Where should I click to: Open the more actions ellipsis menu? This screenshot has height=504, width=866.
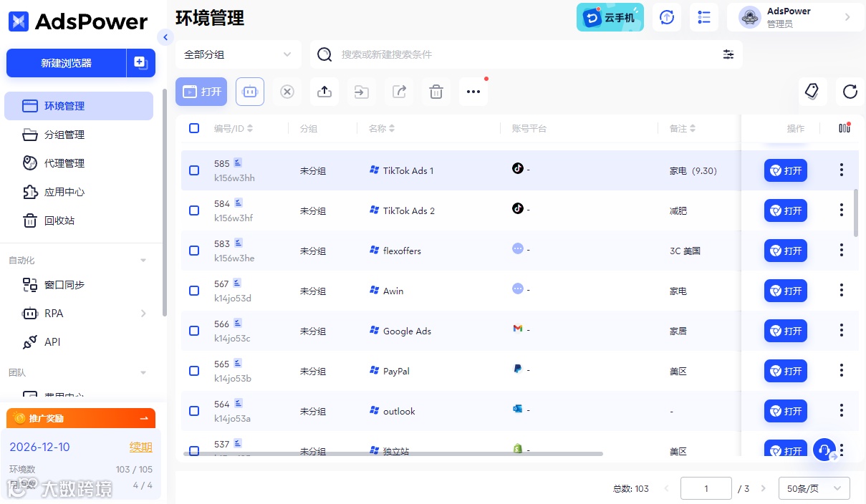click(473, 92)
